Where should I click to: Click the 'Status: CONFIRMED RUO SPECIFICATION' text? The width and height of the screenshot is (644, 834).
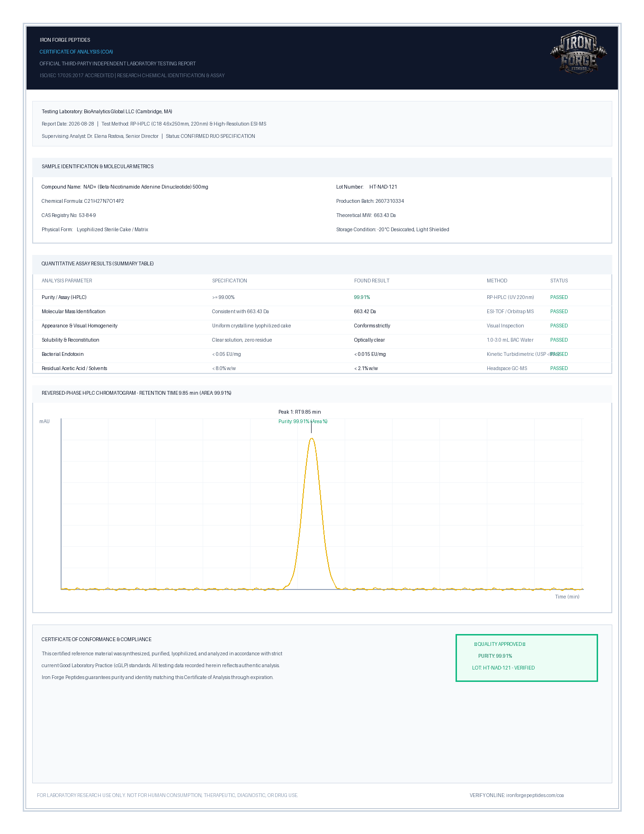tap(210, 136)
